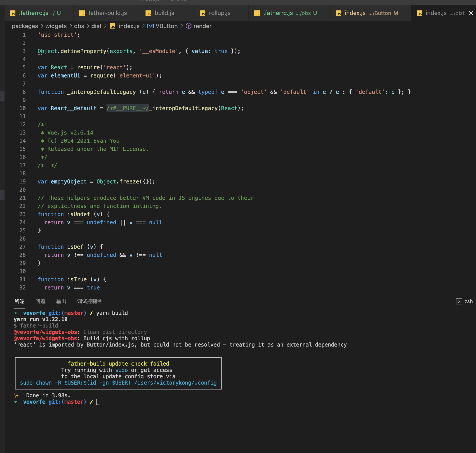Open the dist breadcrumb dropdown
This screenshot has width=476, height=453.
point(96,26)
